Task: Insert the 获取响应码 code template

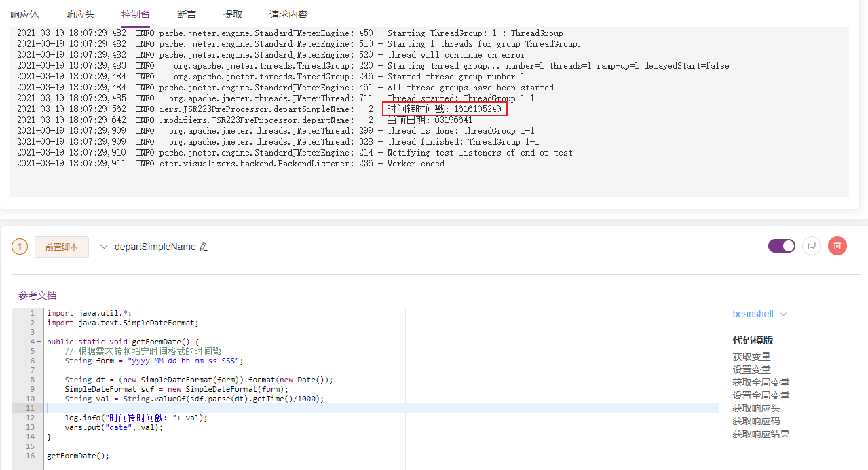Action: coord(756,421)
